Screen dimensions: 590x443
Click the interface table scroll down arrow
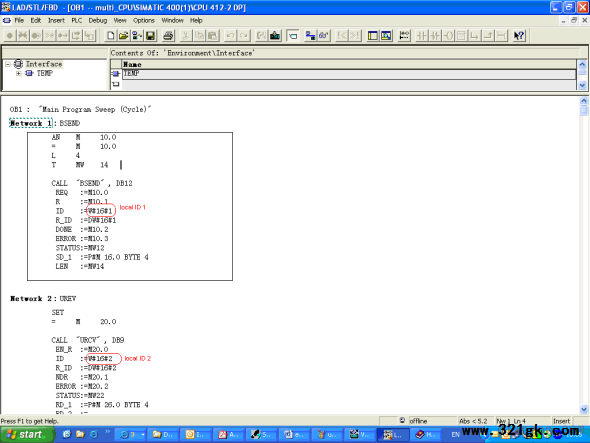[582, 85]
